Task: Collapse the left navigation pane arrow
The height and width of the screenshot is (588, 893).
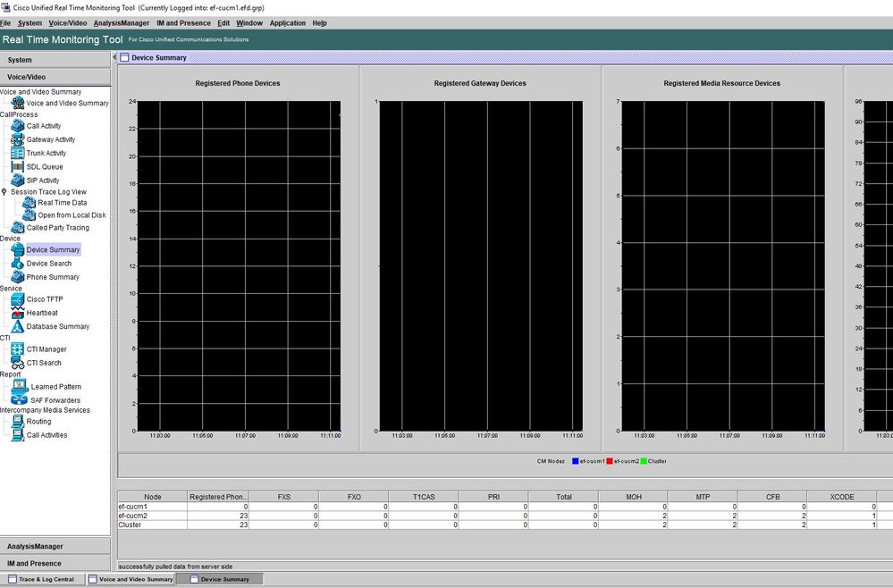Action: [x=114, y=57]
